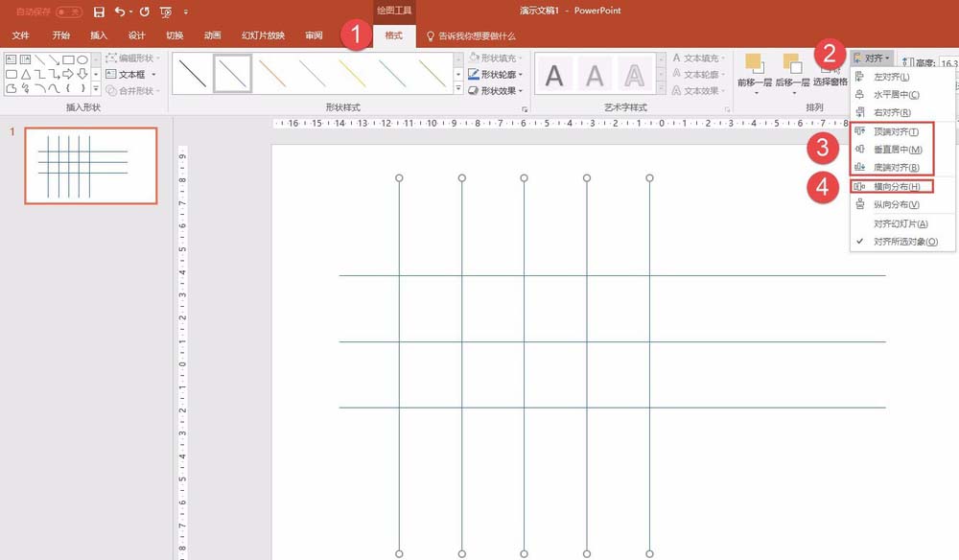
Task: Switch to the 设计 tab
Action: click(x=136, y=35)
